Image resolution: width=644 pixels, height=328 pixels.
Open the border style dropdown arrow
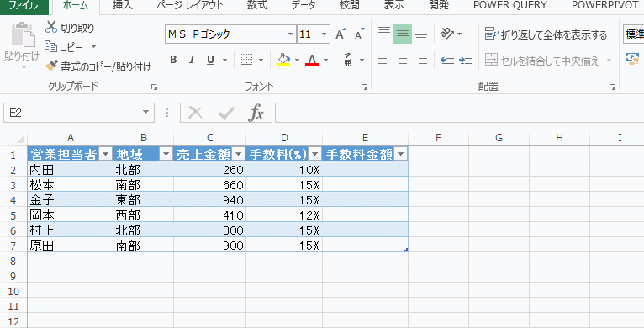261,61
